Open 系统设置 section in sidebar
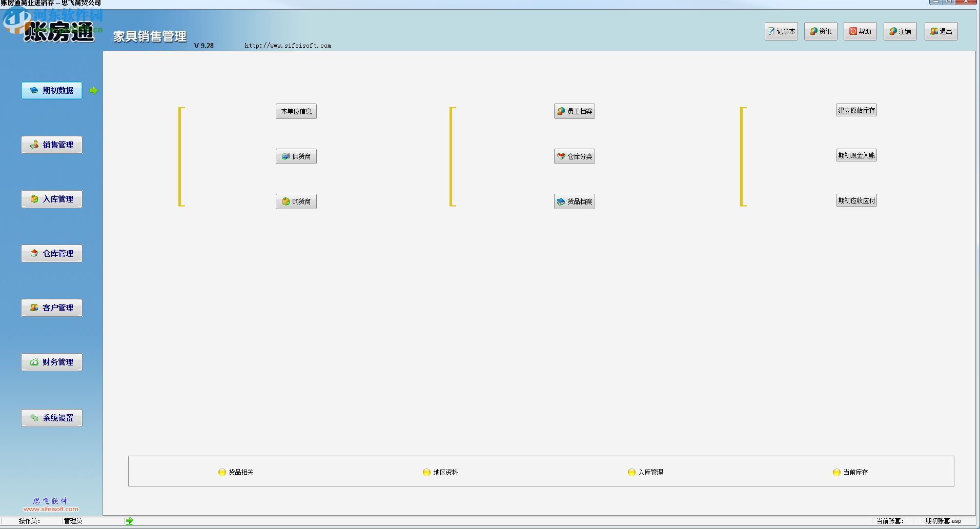 coord(52,418)
